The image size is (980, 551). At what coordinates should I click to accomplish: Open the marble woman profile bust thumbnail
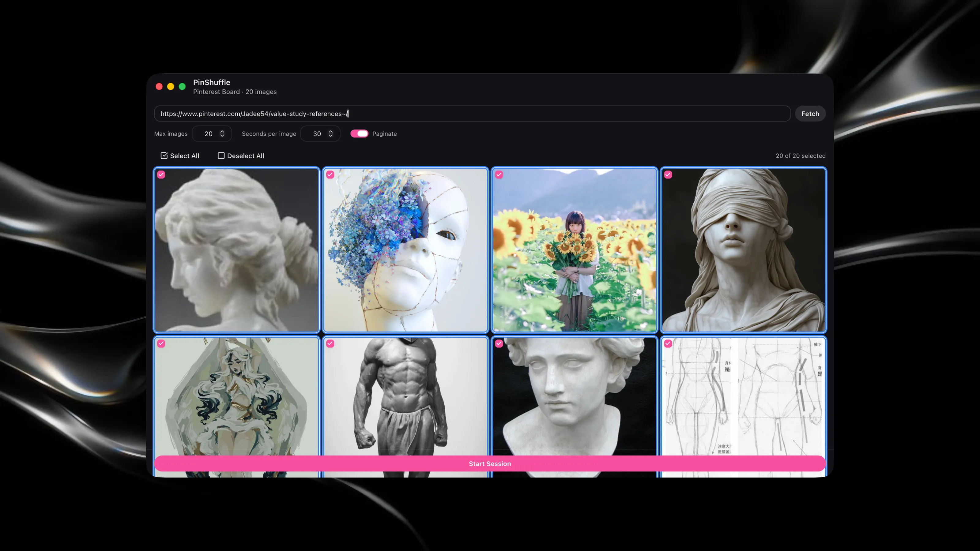pos(237,250)
